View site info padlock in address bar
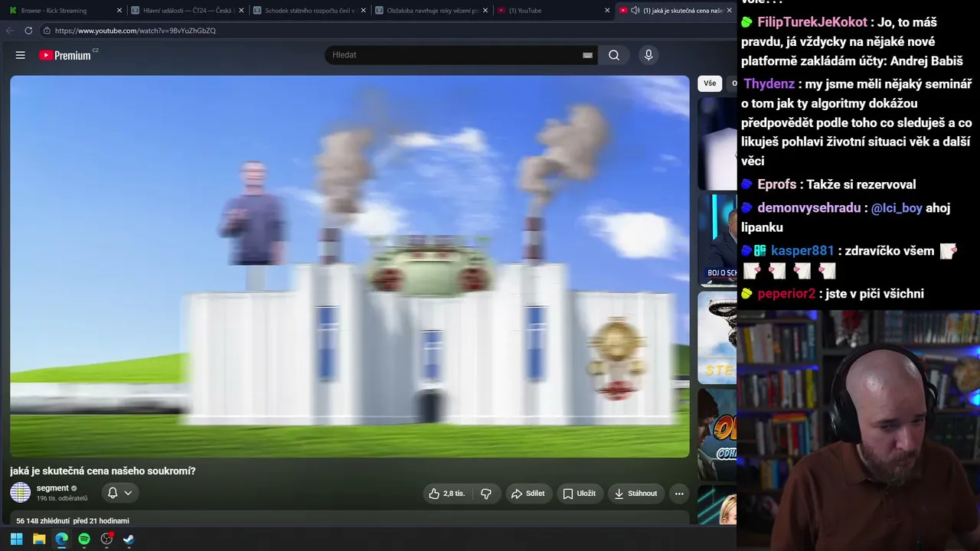The image size is (980, 551). pyautogui.click(x=47, y=31)
